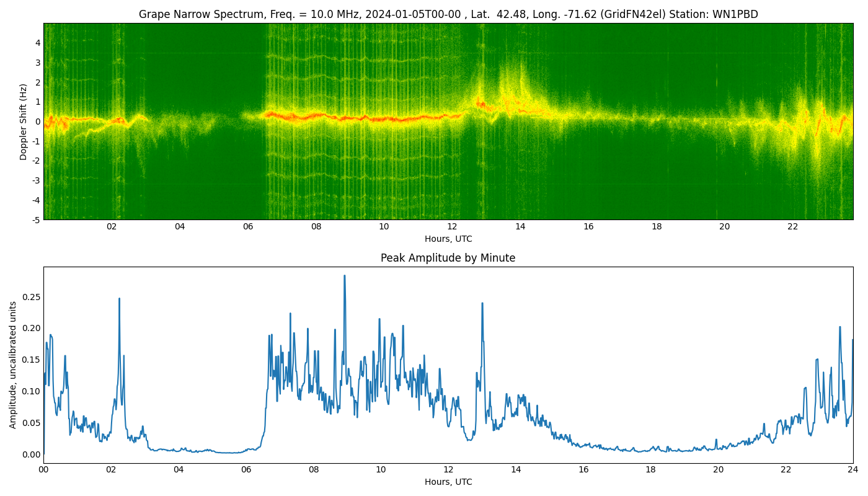
Task: Click the amplitude spike just after 02 hours
Action: pos(119,299)
